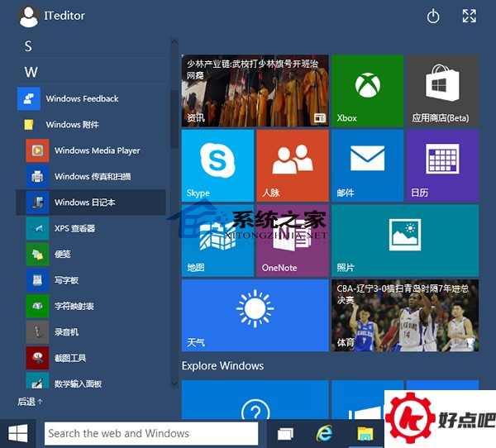Screen dimensions: 496x448
Task: Open 截图工具 snipping tool icon
Action: pyautogui.click(x=38, y=358)
